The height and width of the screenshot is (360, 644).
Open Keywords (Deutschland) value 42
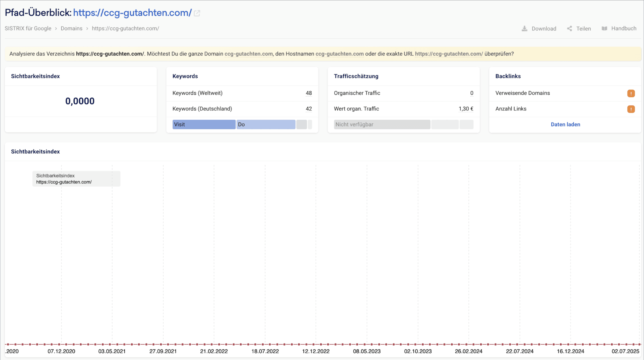(308, 109)
